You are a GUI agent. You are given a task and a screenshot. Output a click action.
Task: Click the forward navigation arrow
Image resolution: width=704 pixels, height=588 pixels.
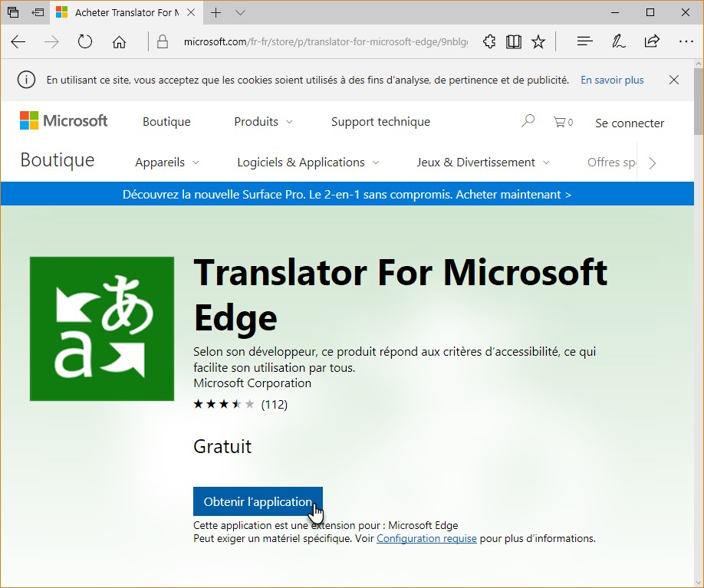tap(51, 42)
